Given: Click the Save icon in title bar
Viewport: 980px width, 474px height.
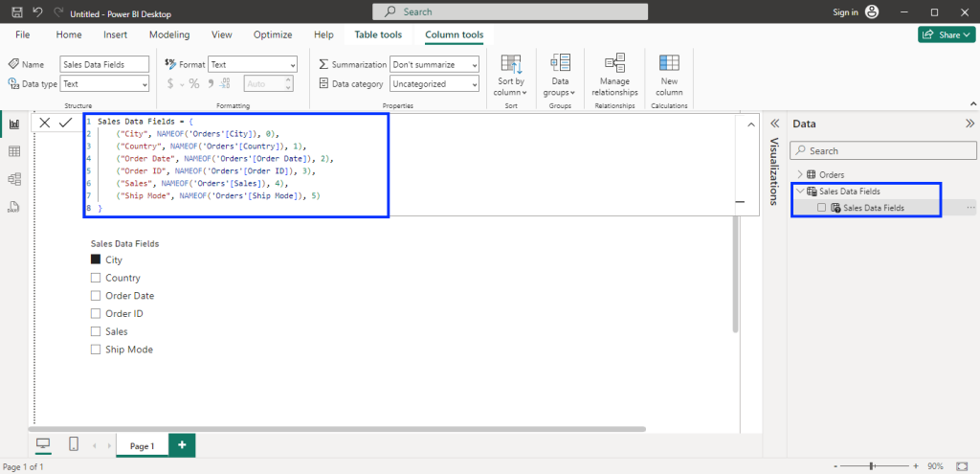Looking at the screenshot, I should click(17, 12).
